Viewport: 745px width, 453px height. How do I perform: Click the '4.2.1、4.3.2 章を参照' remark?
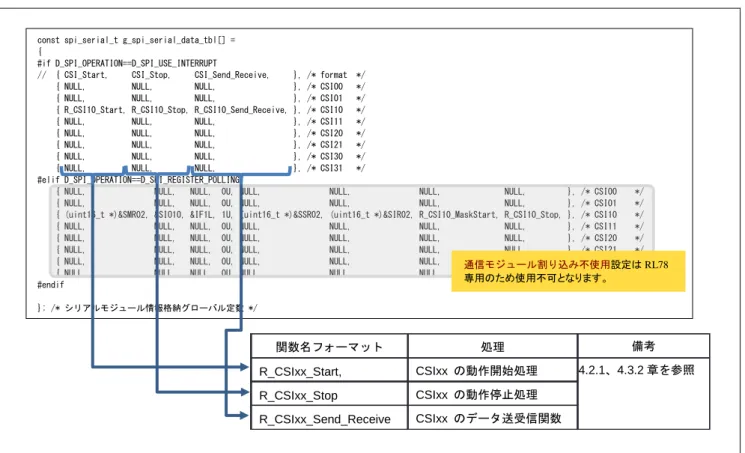click(x=637, y=370)
